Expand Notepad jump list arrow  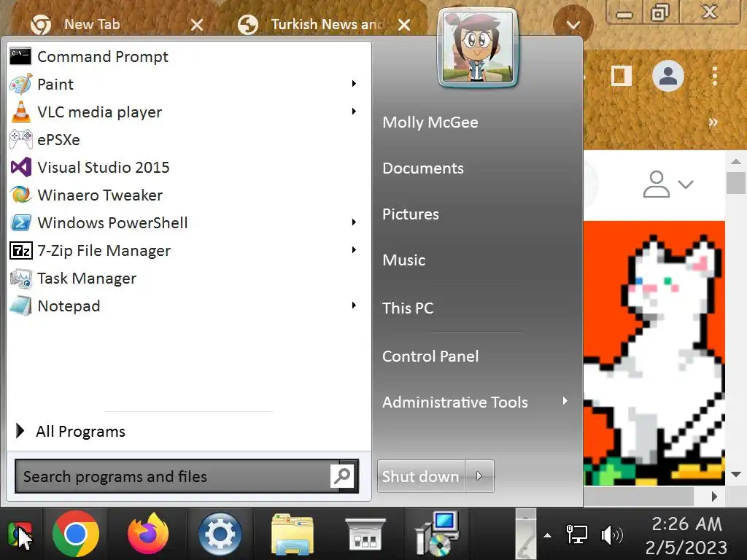click(x=354, y=306)
